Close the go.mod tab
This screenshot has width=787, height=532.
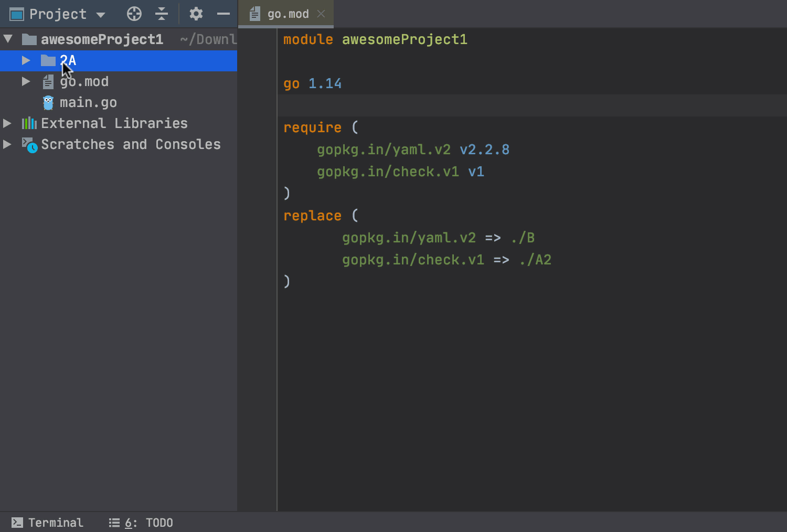(x=321, y=14)
